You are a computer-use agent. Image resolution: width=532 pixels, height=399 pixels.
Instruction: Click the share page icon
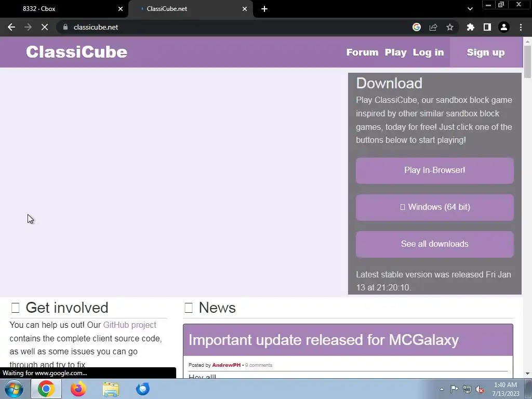(x=433, y=27)
